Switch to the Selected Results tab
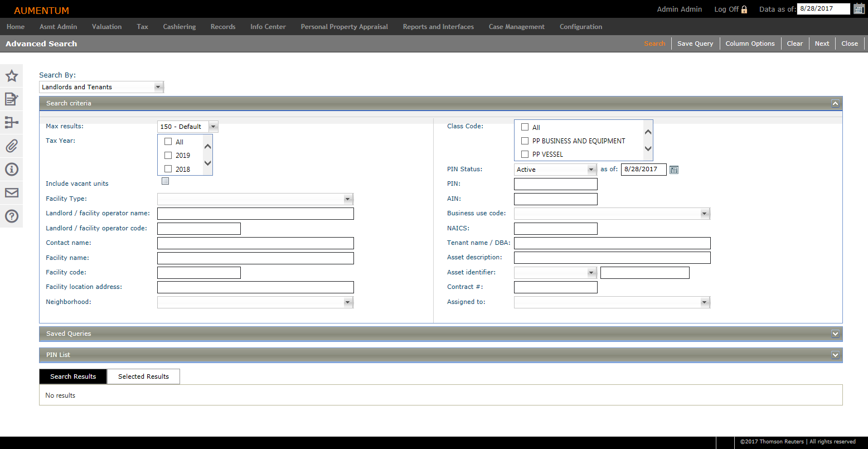The height and width of the screenshot is (449, 868). coord(143,376)
